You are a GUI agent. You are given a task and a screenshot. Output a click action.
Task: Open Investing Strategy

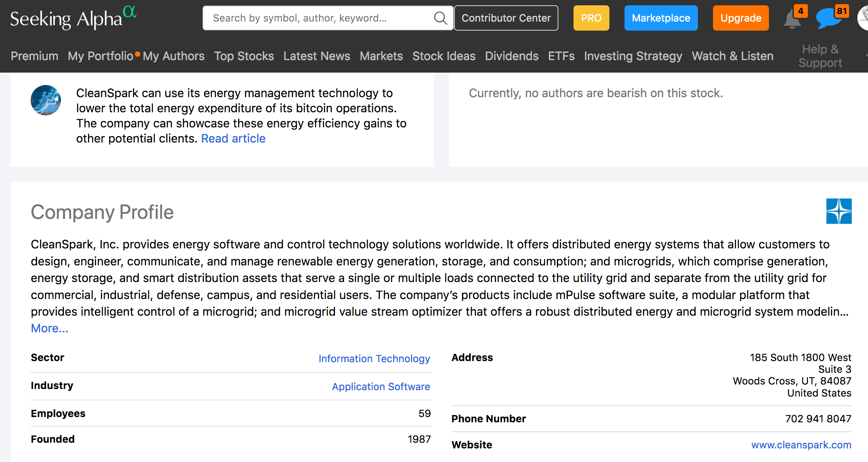[x=633, y=56]
